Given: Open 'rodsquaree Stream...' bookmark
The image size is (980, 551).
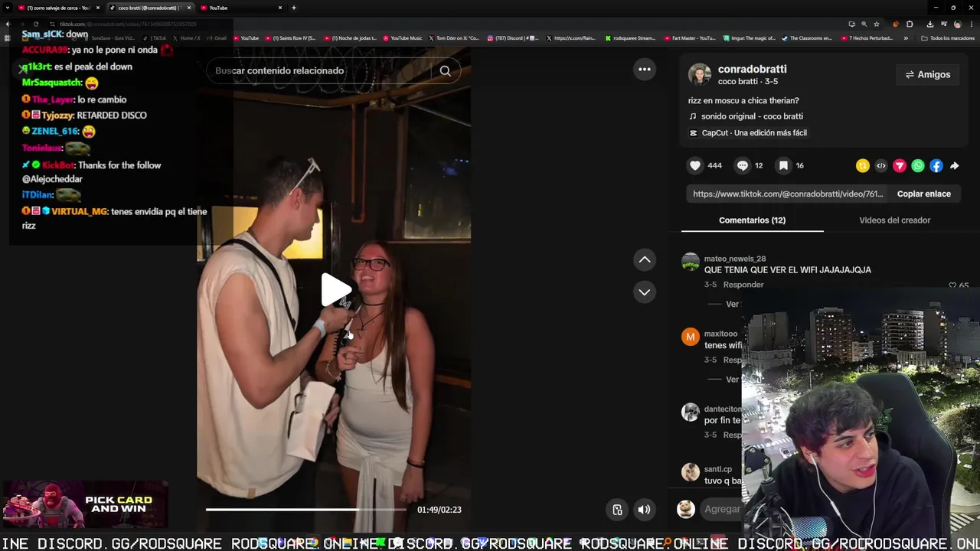Looking at the screenshot, I should [x=630, y=37].
